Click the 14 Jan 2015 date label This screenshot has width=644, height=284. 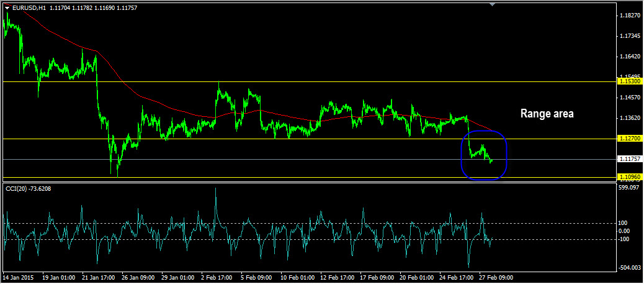click(x=19, y=277)
